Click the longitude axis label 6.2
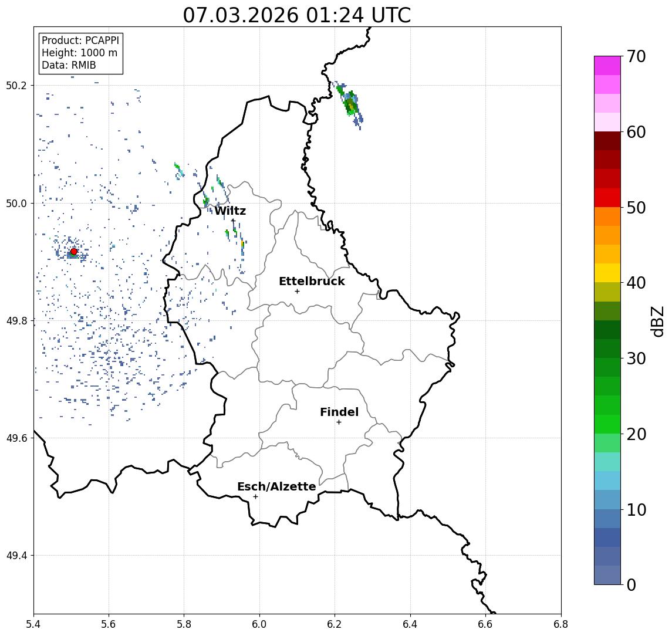This screenshot has width=672, height=636. tap(335, 624)
